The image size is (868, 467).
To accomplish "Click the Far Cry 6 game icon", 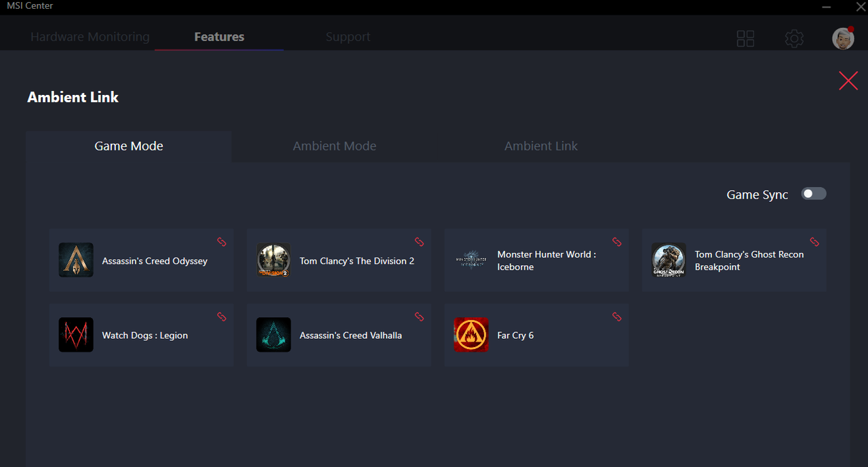I will coord(471,335).
